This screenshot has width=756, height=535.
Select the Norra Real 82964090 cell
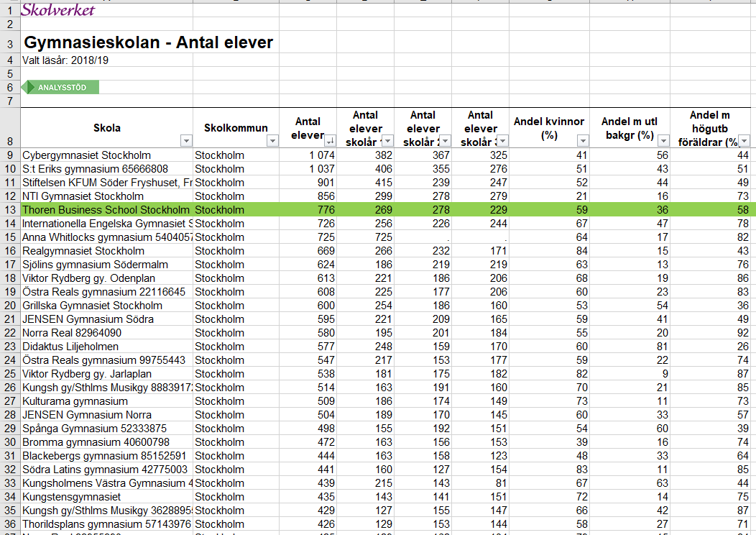(x=106, y=333)
